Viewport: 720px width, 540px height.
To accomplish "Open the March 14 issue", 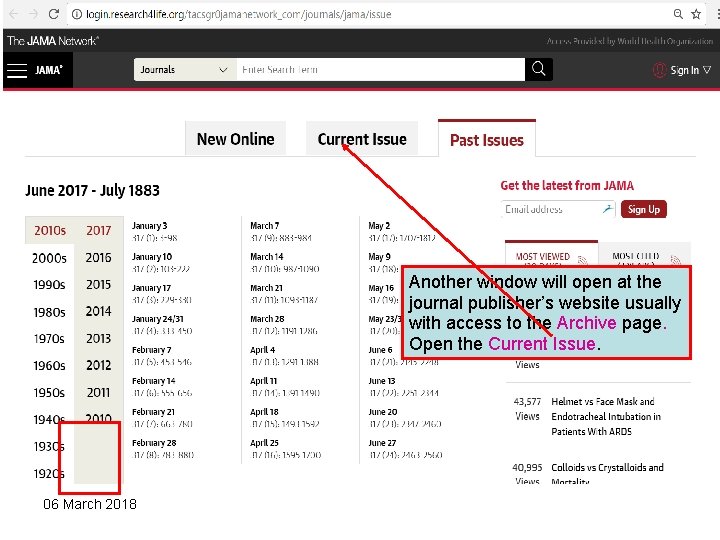I will (x=267, y=257).
